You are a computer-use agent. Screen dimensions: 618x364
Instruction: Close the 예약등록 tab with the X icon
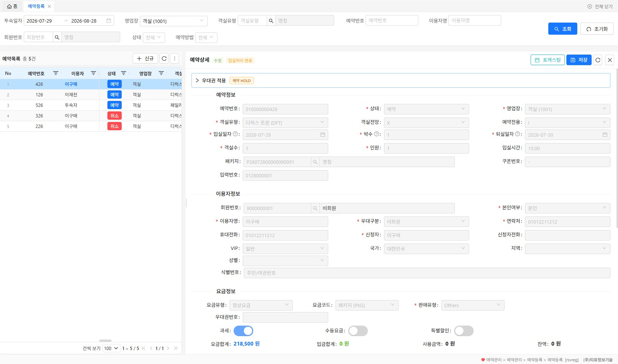click(x=49, y=6)
